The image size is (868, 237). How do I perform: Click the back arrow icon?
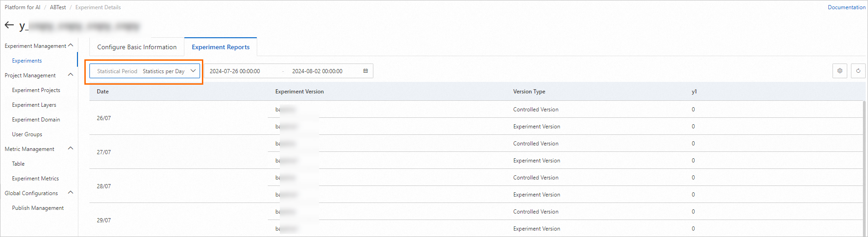9,25
